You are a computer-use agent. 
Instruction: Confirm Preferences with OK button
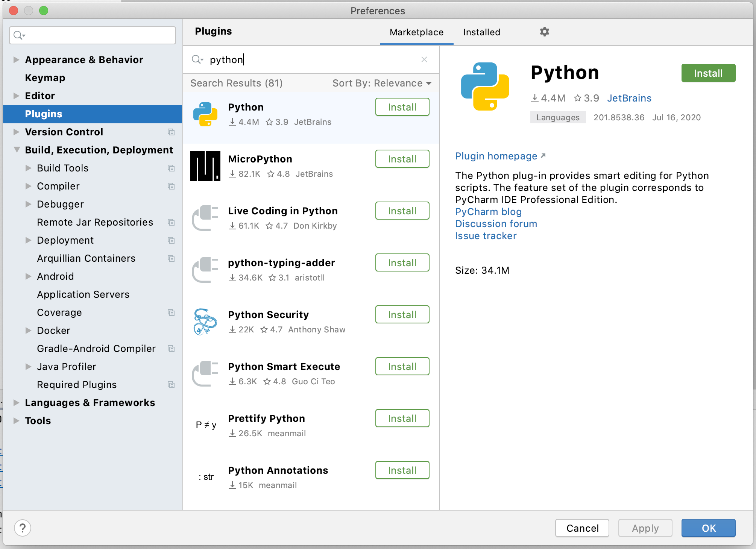[x=708, y=528]
